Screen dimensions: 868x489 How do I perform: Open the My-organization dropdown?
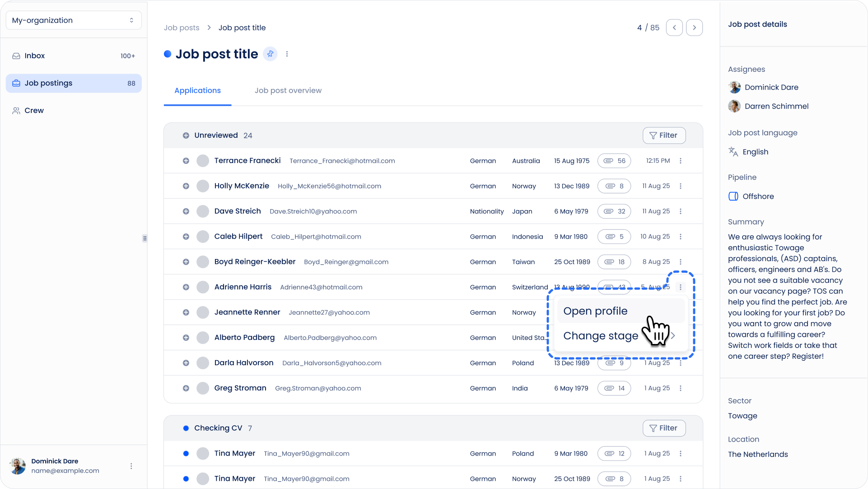(x=74, y=20)
